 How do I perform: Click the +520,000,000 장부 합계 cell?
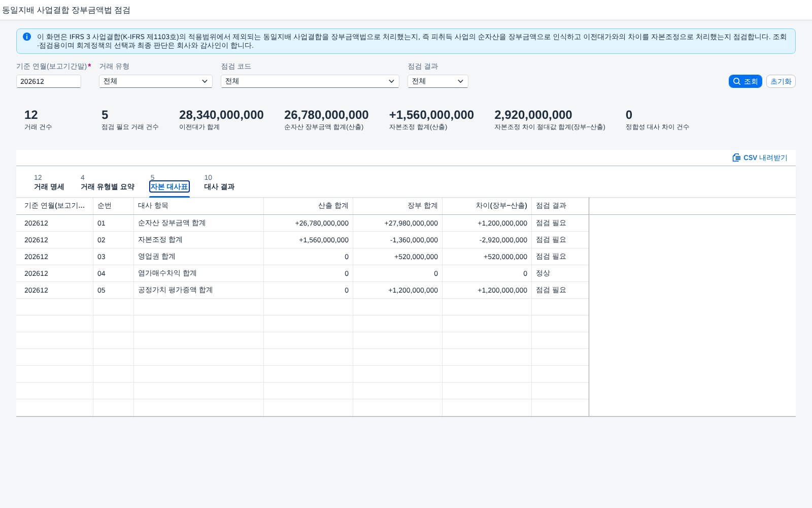point(397,257)
